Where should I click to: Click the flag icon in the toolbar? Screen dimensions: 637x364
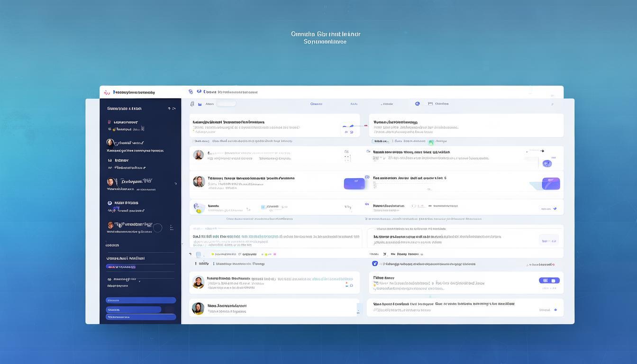pyautogui.click(x=430, y=104)
